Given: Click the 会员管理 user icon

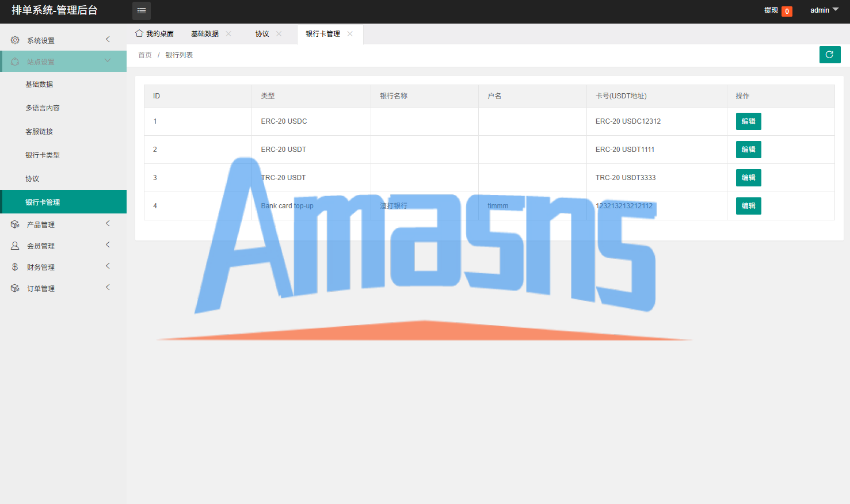Looking at the screenshot, I should pyautogui.click(x=15, y=246).
